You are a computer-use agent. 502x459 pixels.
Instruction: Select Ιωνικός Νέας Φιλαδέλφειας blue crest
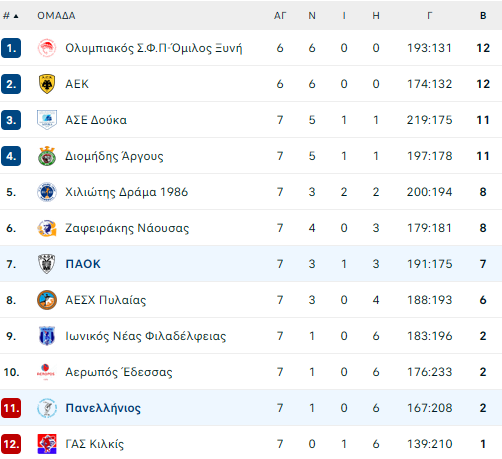point(47,336)
